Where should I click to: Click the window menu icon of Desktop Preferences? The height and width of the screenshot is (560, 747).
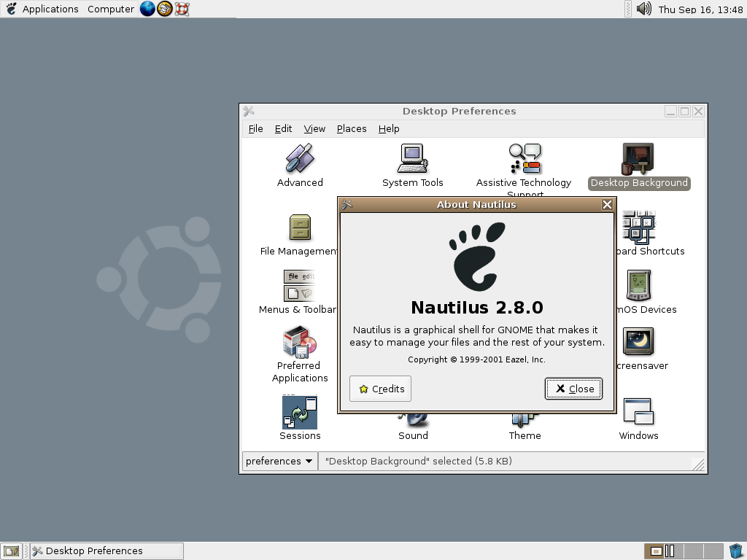[x=249, y=111]
